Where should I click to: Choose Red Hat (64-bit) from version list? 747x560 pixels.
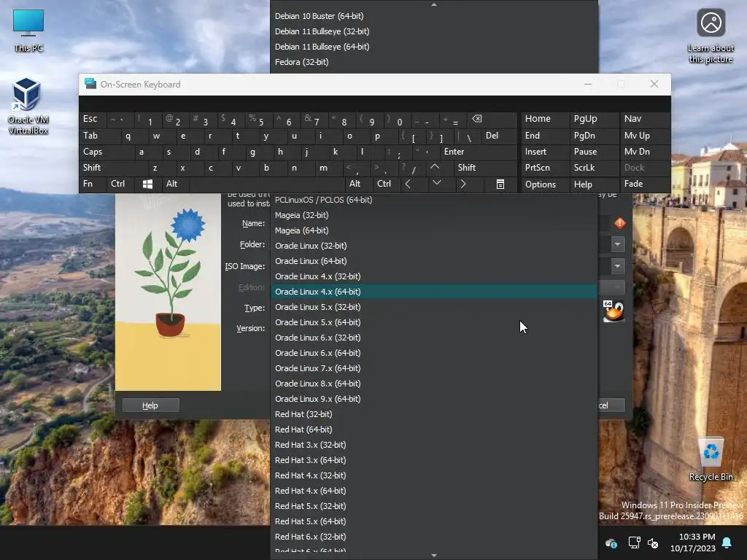[x=433, y=429]
